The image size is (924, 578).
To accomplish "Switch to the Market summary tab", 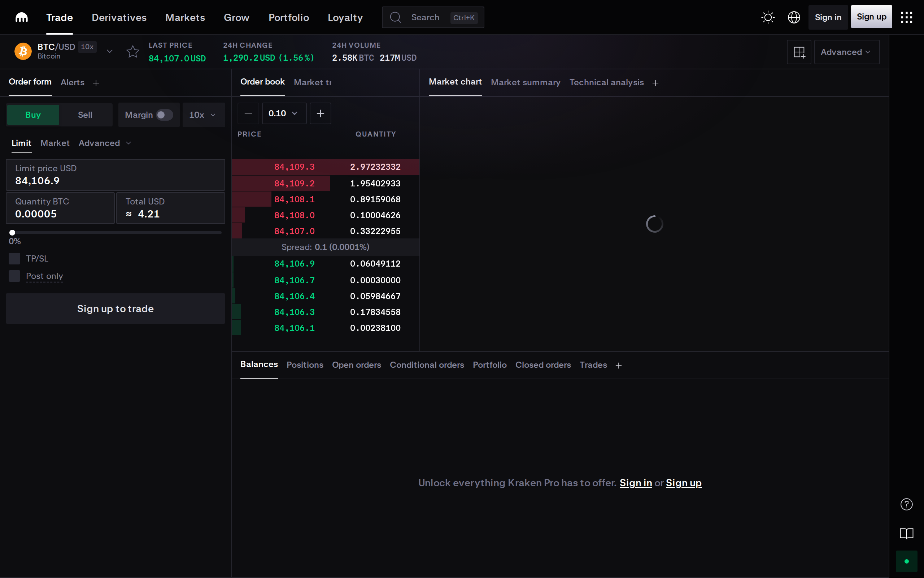I will pos(526,83).
